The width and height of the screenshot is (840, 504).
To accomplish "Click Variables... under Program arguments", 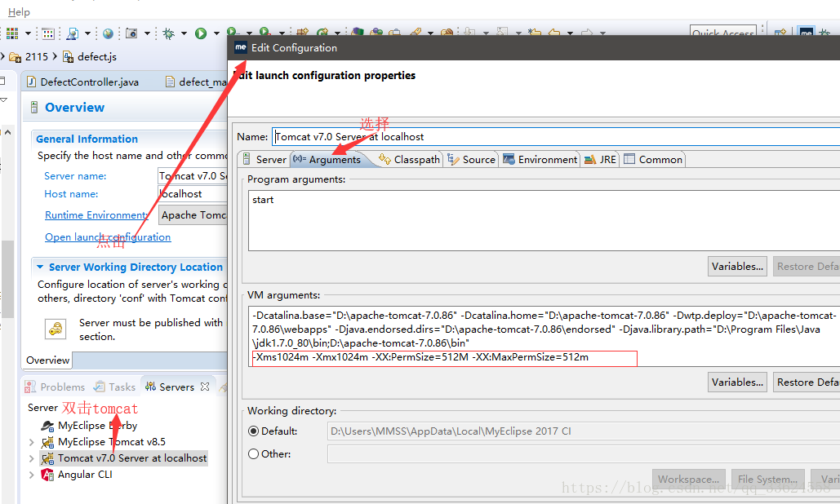I will point(737,267).
